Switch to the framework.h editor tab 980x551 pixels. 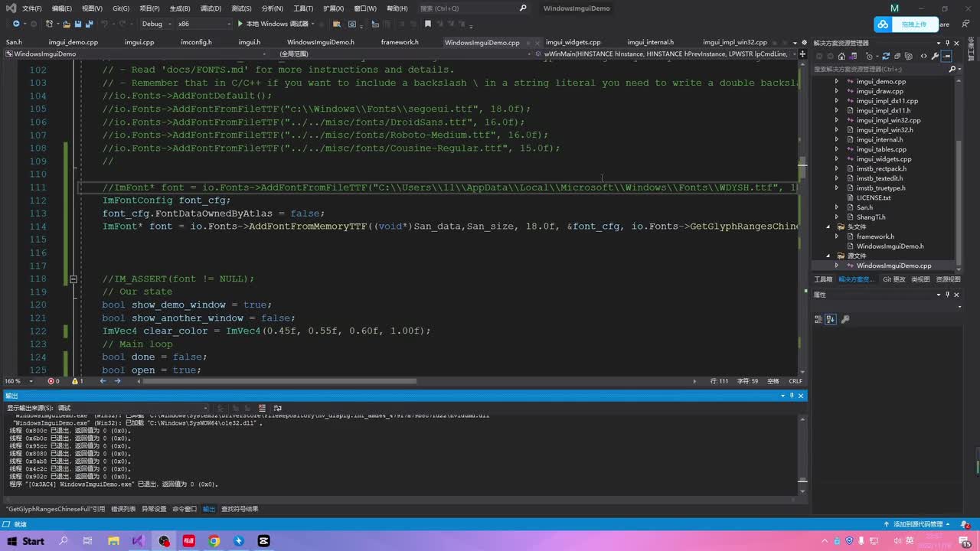[x=400, y=42]
